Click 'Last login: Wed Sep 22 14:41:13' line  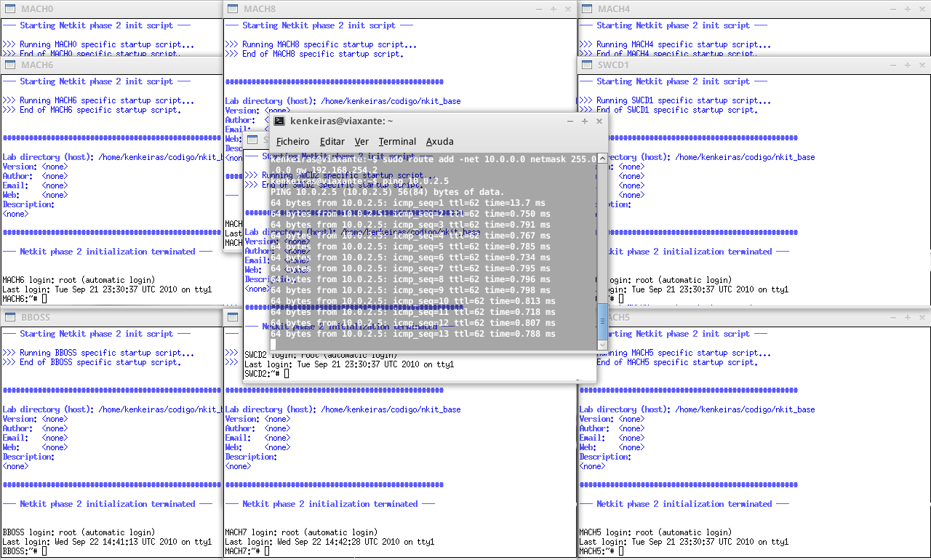pos(107,542)
